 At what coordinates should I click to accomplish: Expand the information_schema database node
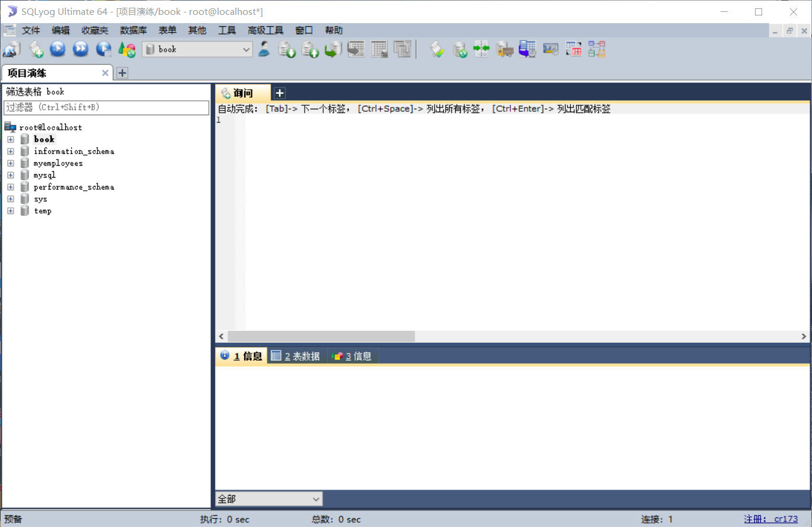coord(11,151)
